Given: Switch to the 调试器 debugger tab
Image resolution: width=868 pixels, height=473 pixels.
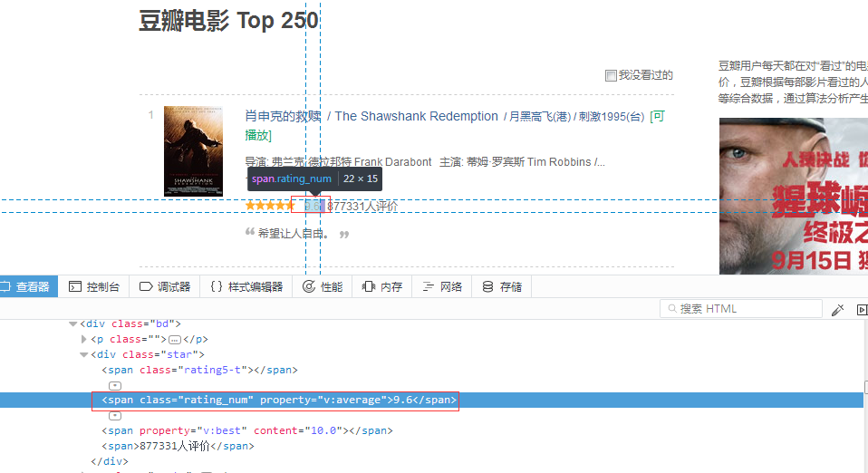Looking at the screenshot, I should click(x=164, y=286).
